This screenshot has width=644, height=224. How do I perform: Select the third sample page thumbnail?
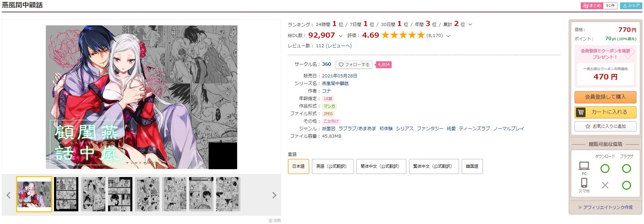pos(93,194)
